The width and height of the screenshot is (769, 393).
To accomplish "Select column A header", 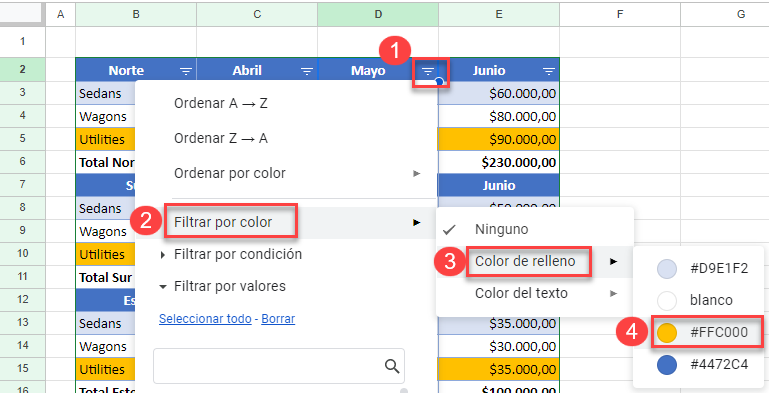I will tap(61, 14).
